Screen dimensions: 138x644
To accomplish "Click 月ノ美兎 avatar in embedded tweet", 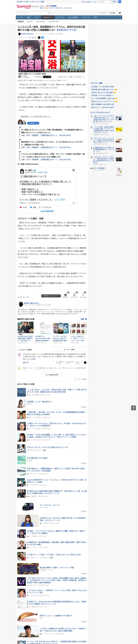I will click(x=22, y=171).
